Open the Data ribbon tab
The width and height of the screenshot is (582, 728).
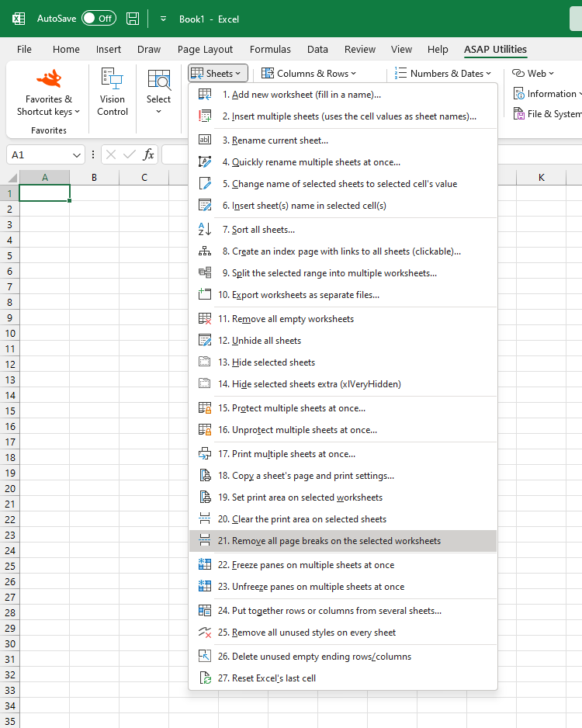click(x=317, y=49)
